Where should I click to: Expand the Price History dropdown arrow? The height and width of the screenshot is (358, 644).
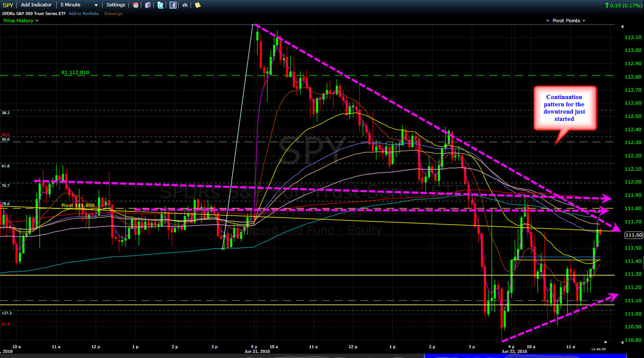37,21
